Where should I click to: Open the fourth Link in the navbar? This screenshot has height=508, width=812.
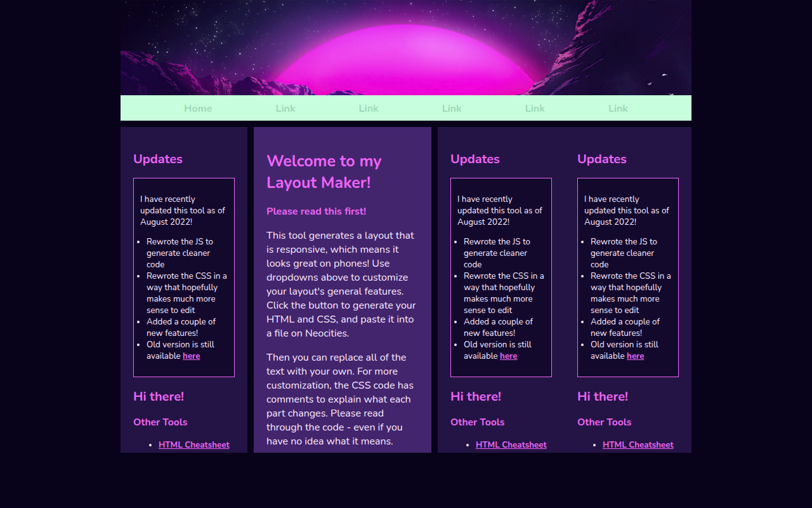pyautogui.click(x=535, y=109)
